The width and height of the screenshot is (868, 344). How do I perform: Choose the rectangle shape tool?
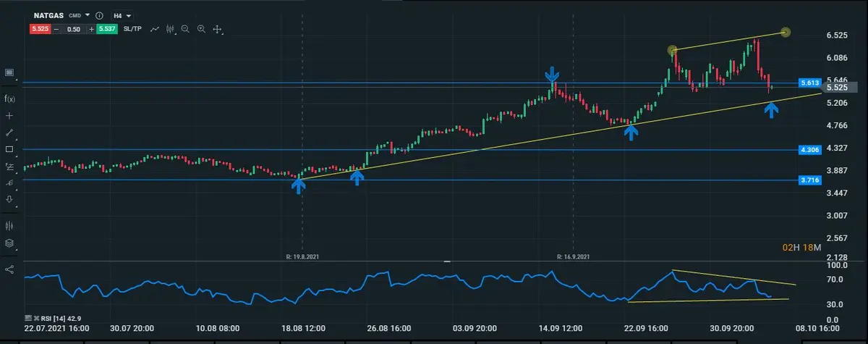tap(10, 149)
